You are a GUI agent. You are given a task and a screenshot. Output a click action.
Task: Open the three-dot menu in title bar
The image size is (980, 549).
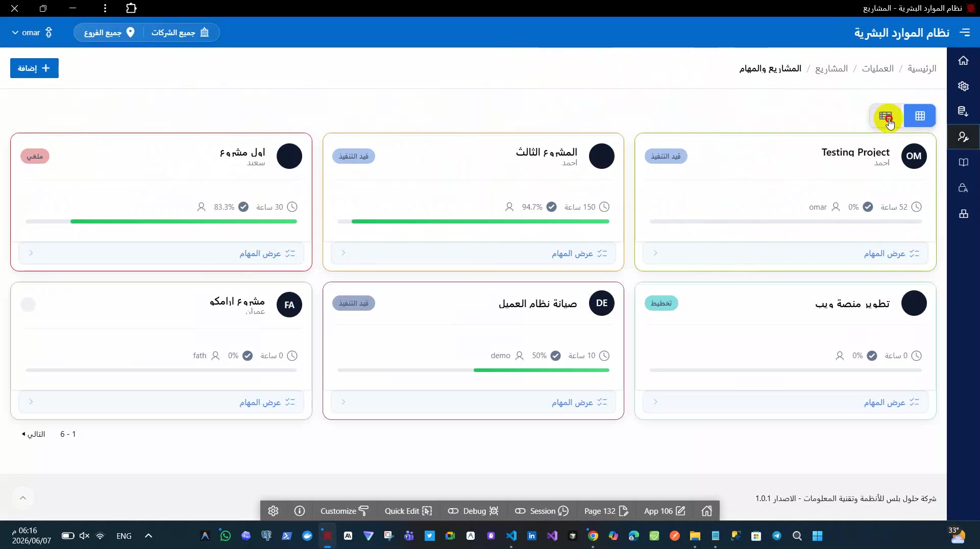(x=105, y=8)
